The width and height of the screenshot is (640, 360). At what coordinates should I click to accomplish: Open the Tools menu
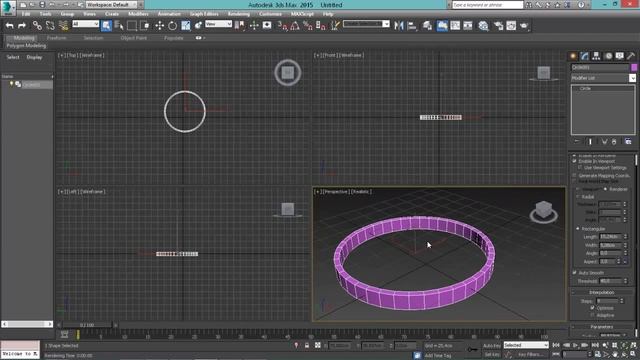tap(45, 14)
